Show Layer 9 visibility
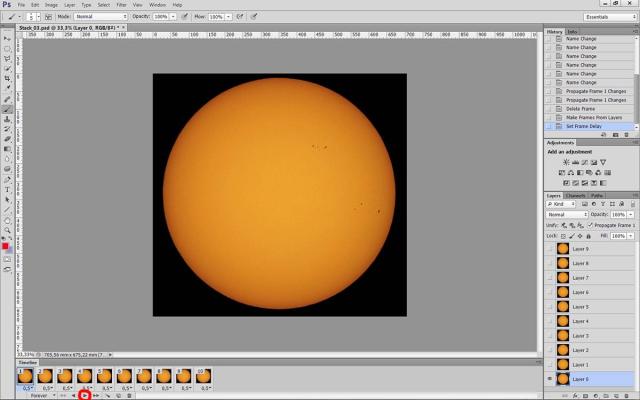Viewport: 640px width, 400px height. pos(549,249)
